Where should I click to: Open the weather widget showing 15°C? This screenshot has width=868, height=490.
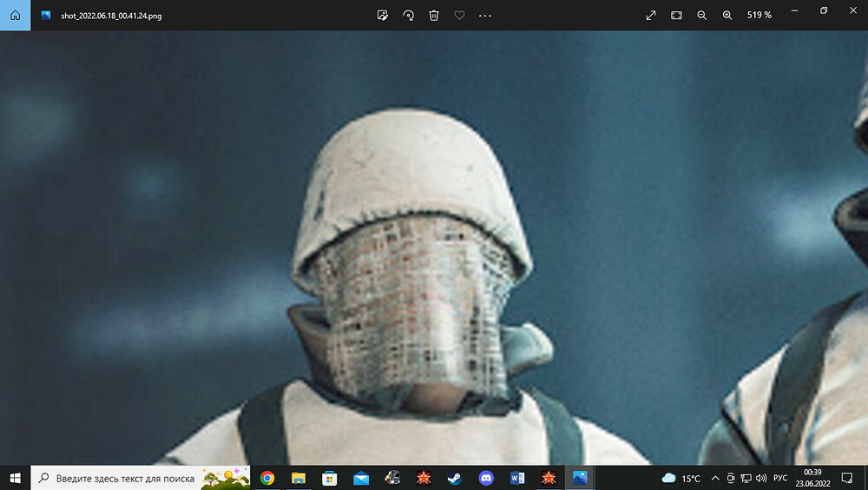(681, 478)
